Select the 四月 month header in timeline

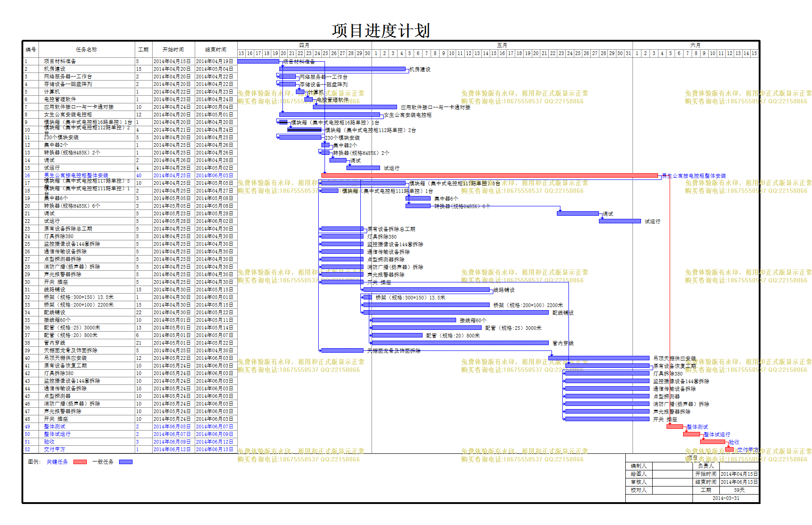(304, 45)
